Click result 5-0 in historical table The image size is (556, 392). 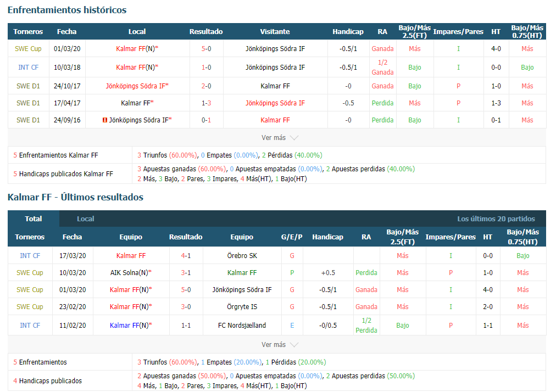207,48
